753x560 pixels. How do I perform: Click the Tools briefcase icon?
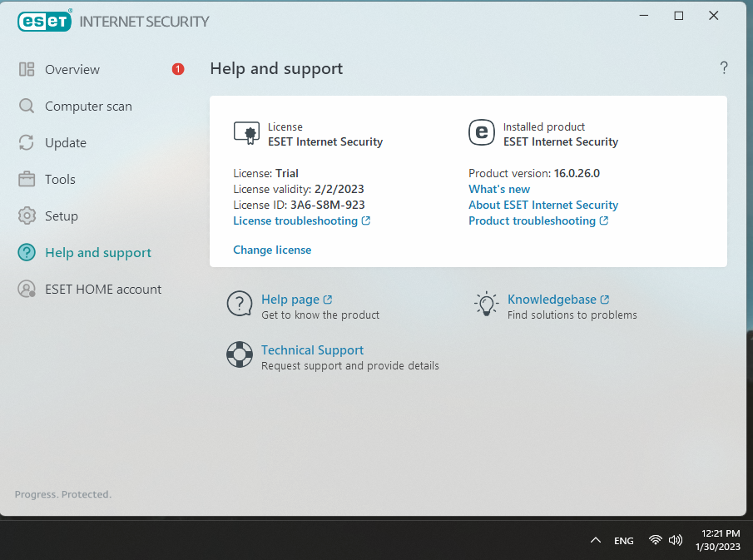[27, 179]
